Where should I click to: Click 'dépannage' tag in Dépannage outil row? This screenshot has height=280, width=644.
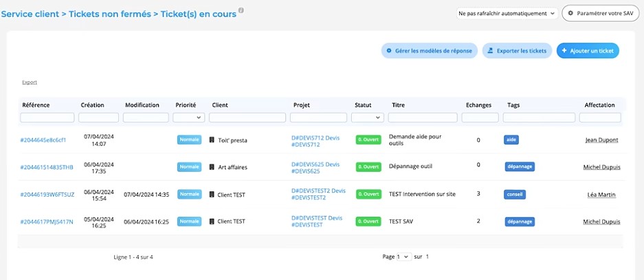(520, 166)
